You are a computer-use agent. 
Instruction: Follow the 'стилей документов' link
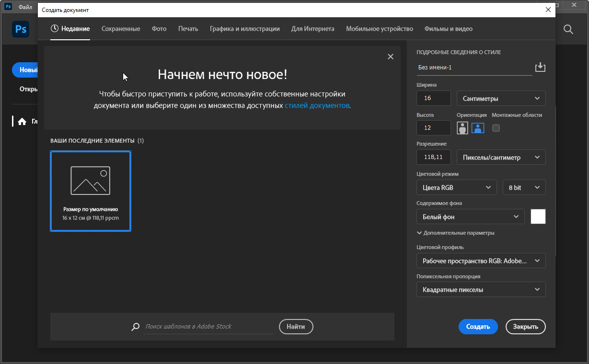click(x=317, y=106)
